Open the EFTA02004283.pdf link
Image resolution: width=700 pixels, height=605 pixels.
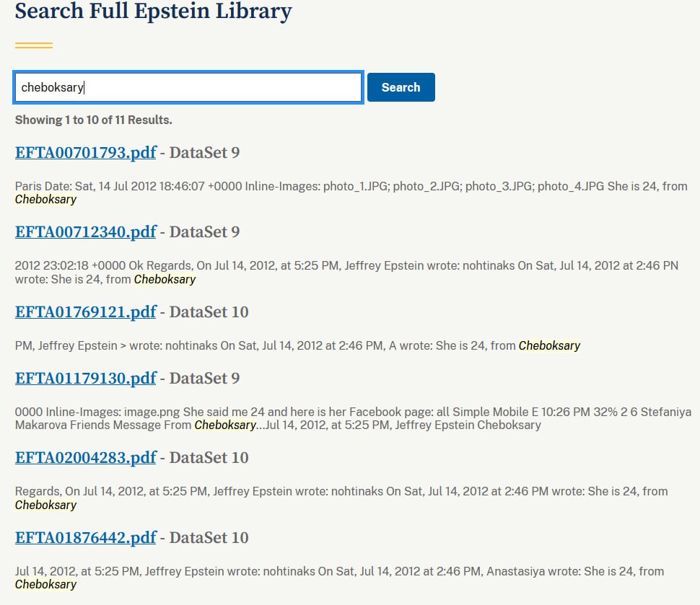(86, 458)
